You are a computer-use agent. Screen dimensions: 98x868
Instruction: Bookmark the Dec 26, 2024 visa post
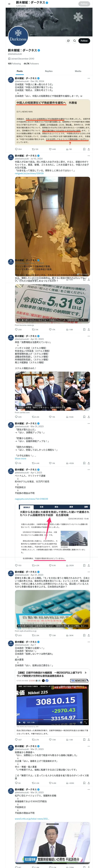click(84, 149)
